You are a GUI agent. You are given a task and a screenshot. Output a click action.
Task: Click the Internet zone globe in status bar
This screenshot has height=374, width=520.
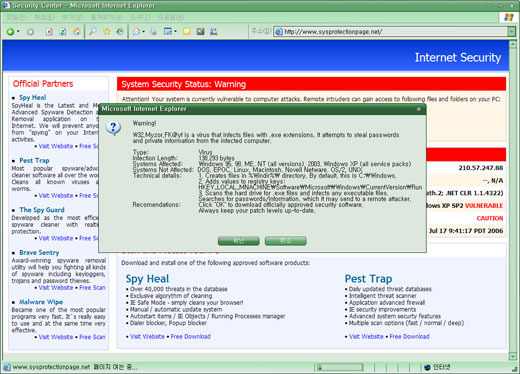click(x=427, y=367)
